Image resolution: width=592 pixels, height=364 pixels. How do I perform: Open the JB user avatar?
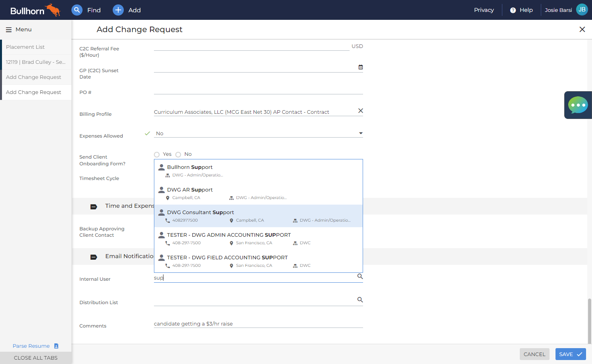pyautogui.click(x=582, y=10)
